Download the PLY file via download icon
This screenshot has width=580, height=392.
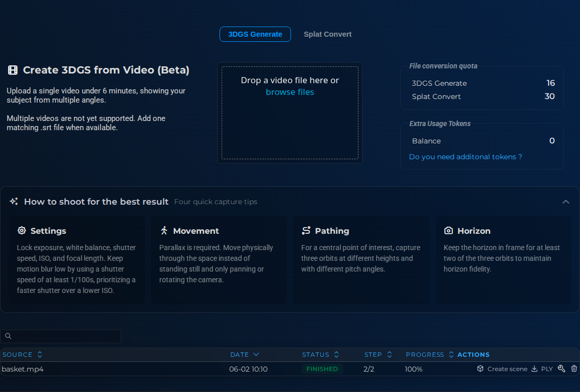click(x=534, y=369)
